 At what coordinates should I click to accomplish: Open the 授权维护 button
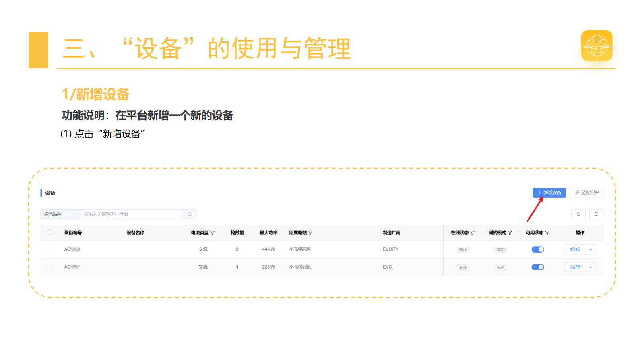(x=586, y=193)
